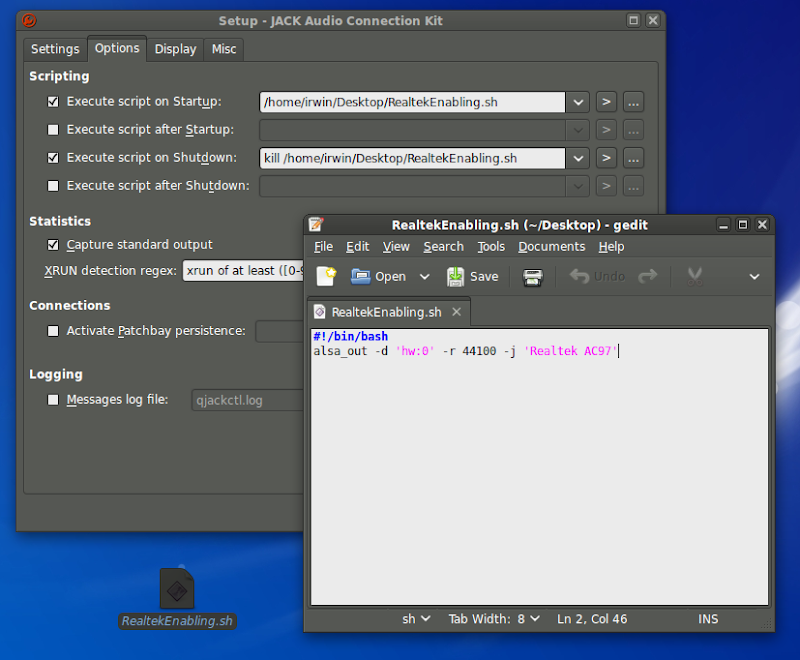Expand the Shutdown script path dropdown
Viewport: 800px width, 660px height.
click(578, 158)
